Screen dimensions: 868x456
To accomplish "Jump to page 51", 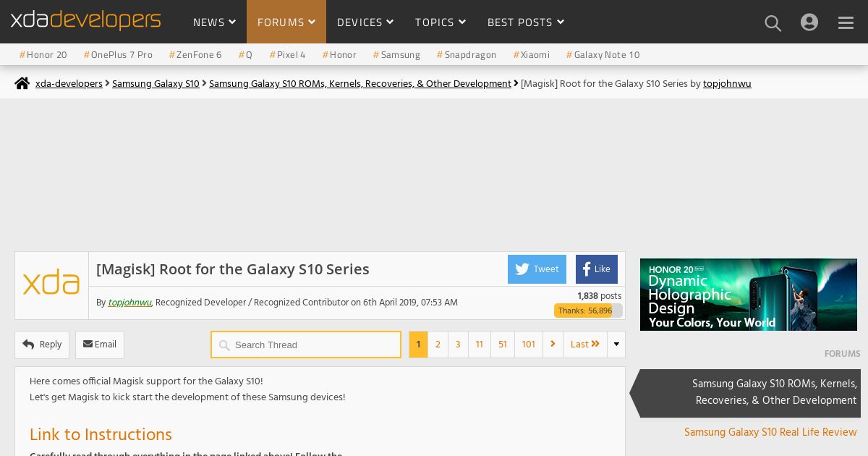I will tap(503, 345).
